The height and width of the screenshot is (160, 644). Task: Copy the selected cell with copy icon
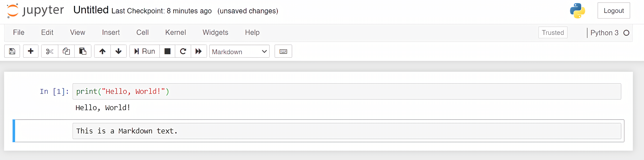[66, 51]
